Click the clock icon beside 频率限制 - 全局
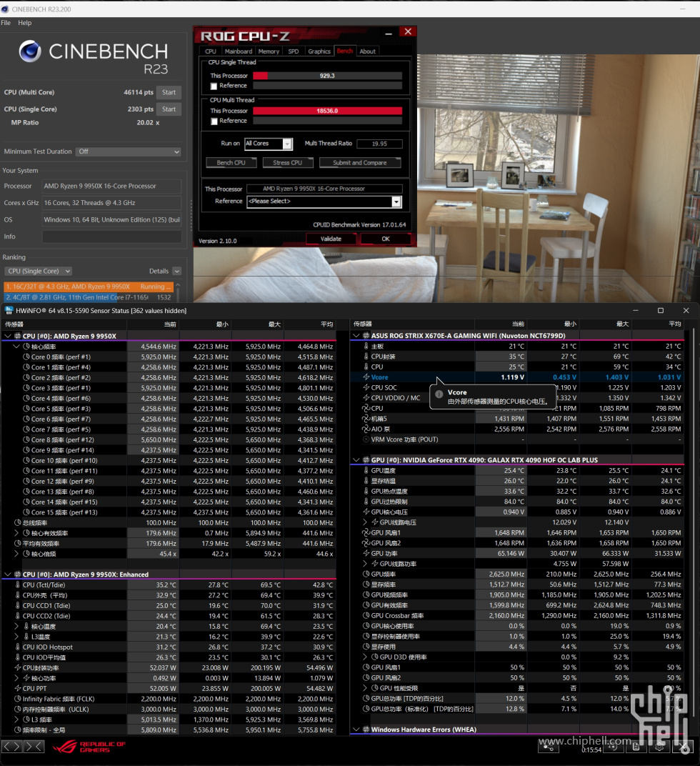Screen dimensions: 700x766 point(18,730)
